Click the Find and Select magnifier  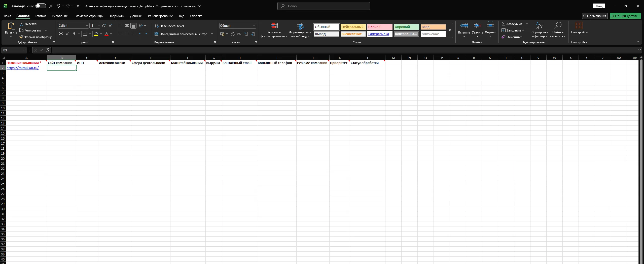[557, 26]
